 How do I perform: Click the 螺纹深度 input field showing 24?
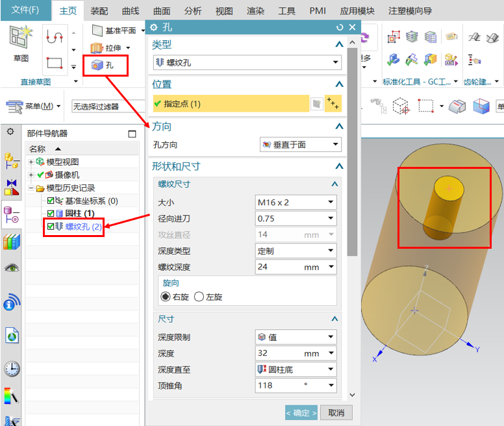(296, 267)
